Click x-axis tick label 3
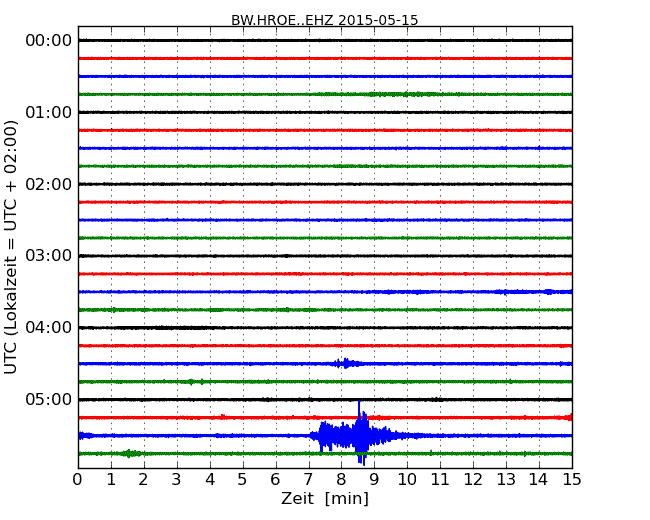The height and width of the screenshot is (520, 650). tap(177, 480)
